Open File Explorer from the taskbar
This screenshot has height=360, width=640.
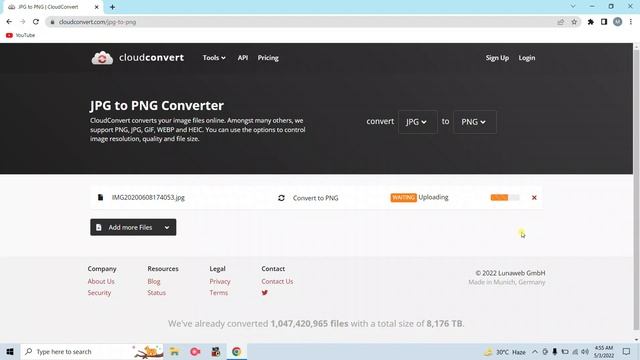click(x=174, y=351)
